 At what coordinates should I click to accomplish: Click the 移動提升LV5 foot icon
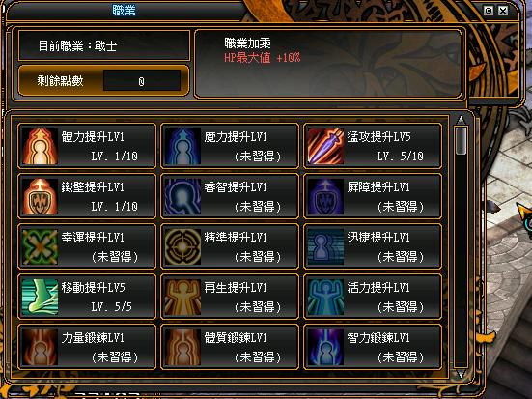[x=40, y=298]
